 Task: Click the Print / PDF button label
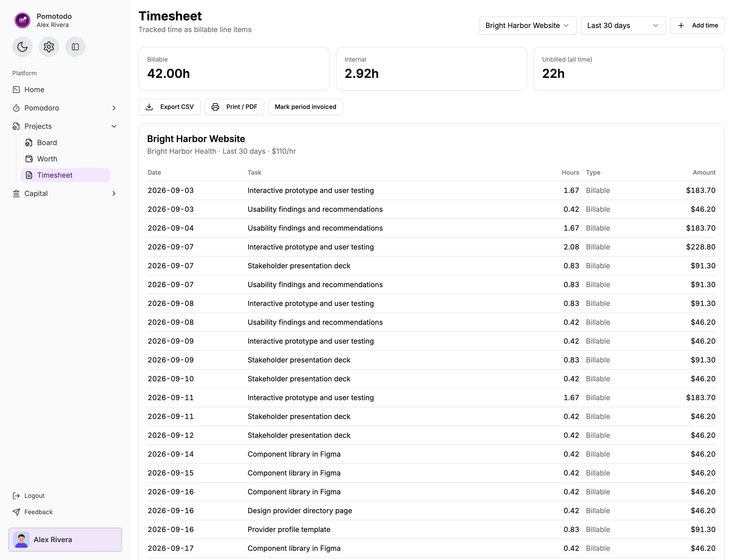242,107
